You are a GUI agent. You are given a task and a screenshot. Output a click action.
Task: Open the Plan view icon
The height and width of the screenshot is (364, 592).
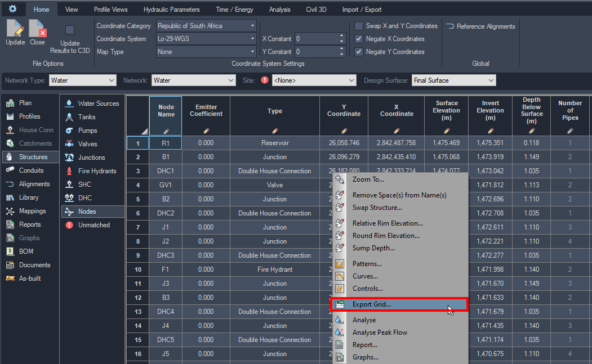[x=10, y=103]
